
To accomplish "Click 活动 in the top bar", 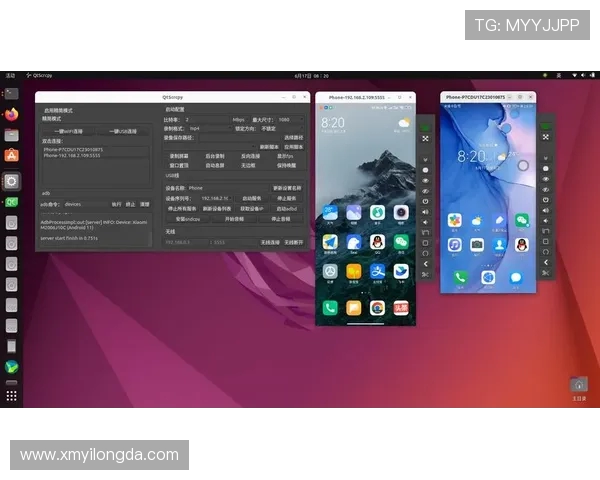I will (10, 75).
